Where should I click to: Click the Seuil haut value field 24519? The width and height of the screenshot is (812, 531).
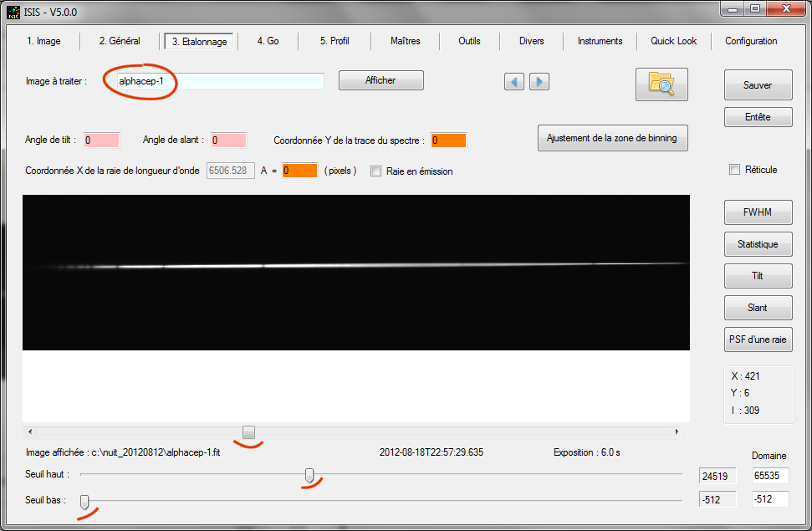718,476
